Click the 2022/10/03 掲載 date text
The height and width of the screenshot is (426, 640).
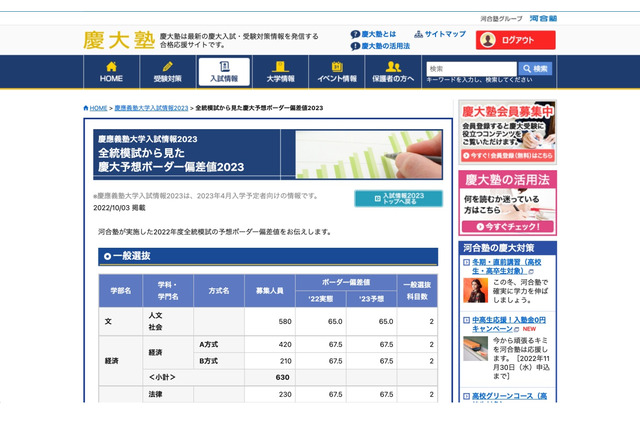[x=119, y=208]
